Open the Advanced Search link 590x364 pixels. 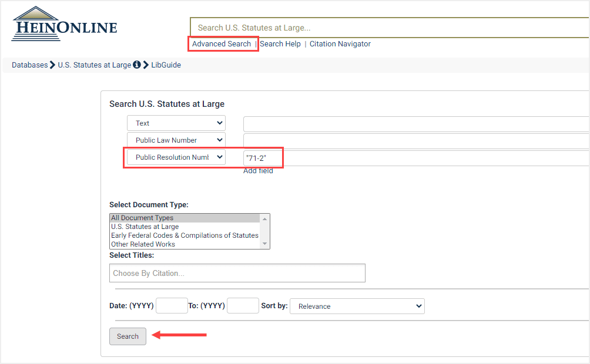(221, 43)
